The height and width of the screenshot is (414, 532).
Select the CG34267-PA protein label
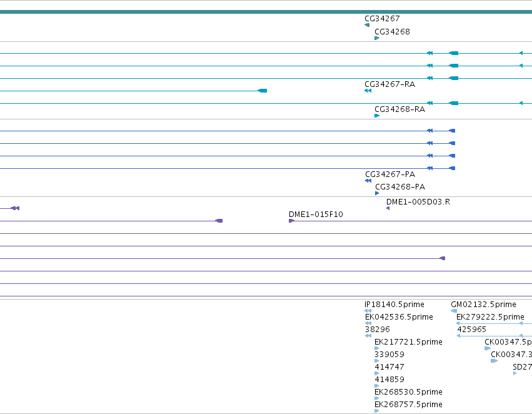tap(390, 174)
